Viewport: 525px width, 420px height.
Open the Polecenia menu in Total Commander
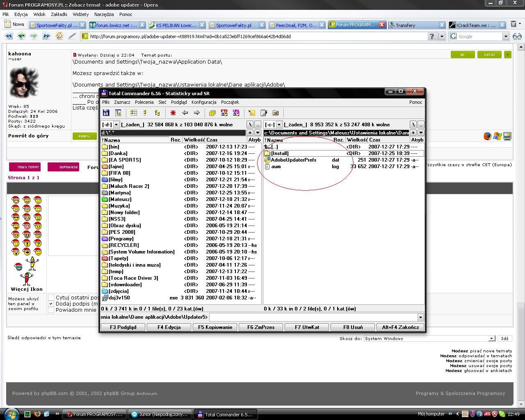click(144, 102)
